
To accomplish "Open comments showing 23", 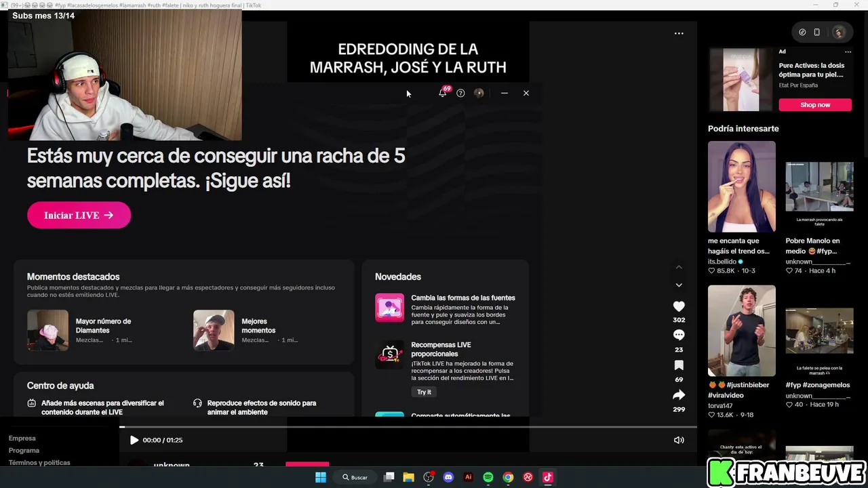I will 679,335.
